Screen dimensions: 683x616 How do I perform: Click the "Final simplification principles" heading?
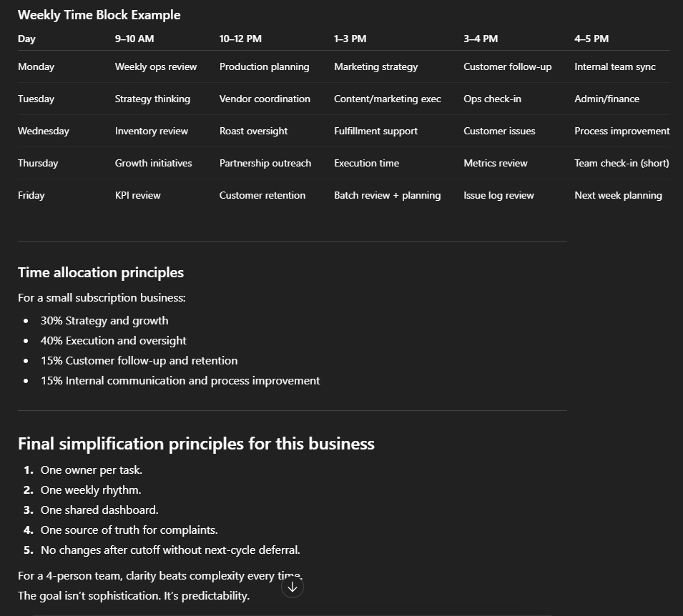tap(196, 444)
